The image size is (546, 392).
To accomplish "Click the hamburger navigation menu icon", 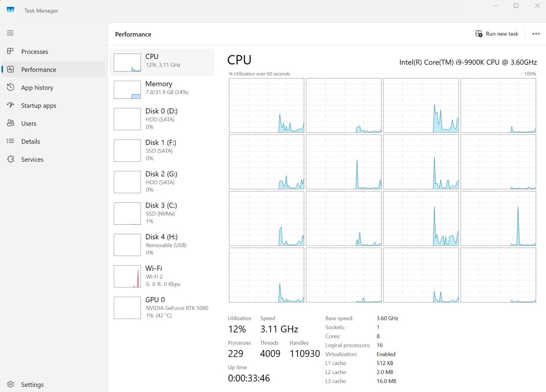I will tap(10, 33).
